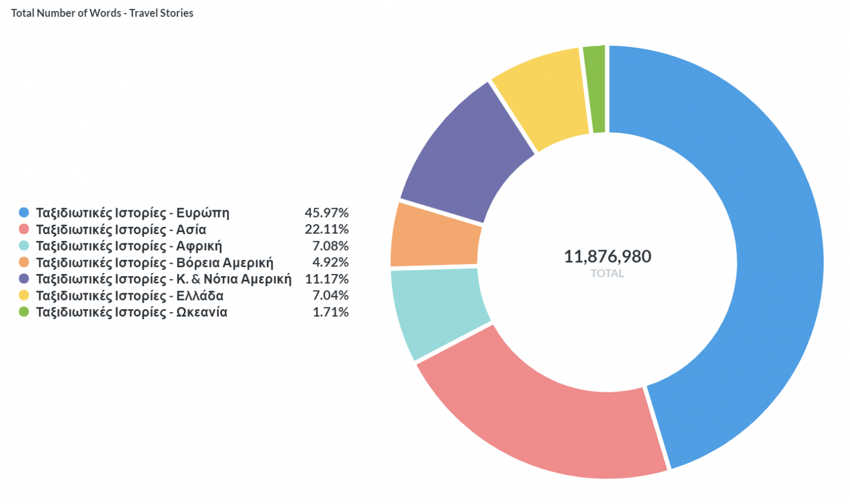Click the Ταξιδιωτικές Ιστορίες - Ελλάδα legend label
Viewport: 850px width, 504px height.
(x=130, y=295)
